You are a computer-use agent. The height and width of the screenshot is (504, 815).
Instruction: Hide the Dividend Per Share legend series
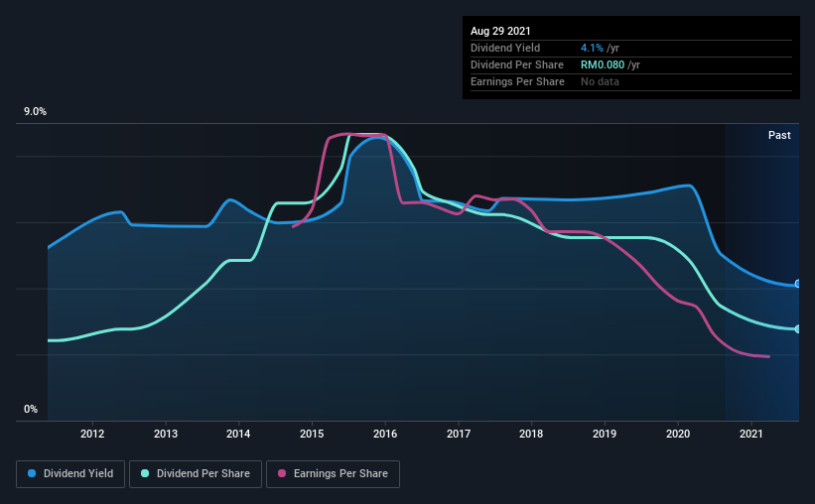195,474
